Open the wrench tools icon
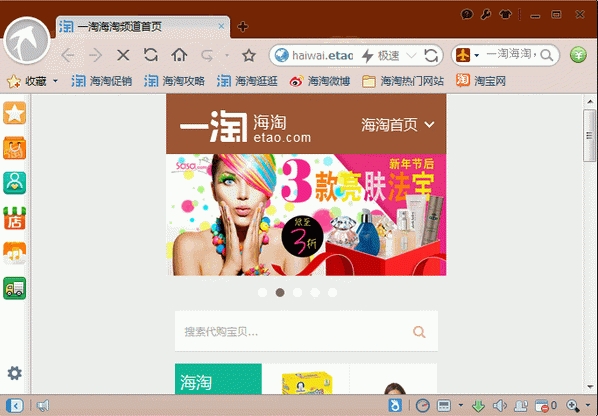This screenshot has width=598, height=416. tap(486, 14)
